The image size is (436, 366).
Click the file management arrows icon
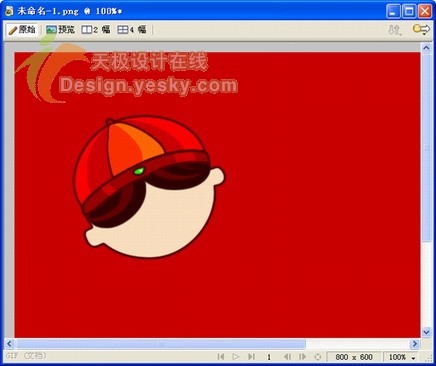click(x=395, y=30)
